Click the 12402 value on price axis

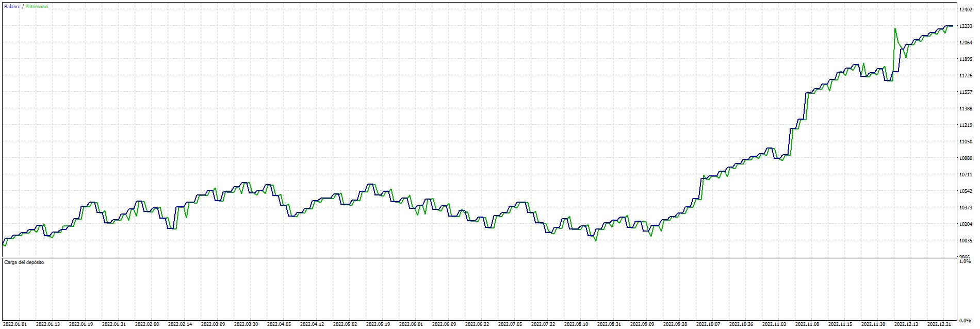[x=966, y=9]
